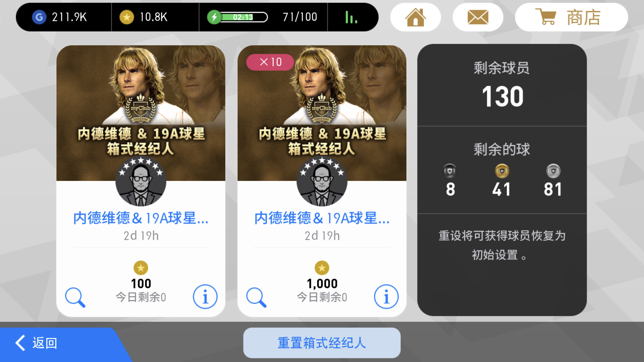Open the home screen via house icon
The height and width of the screenshot is (362, 644).
coord(415,17)
